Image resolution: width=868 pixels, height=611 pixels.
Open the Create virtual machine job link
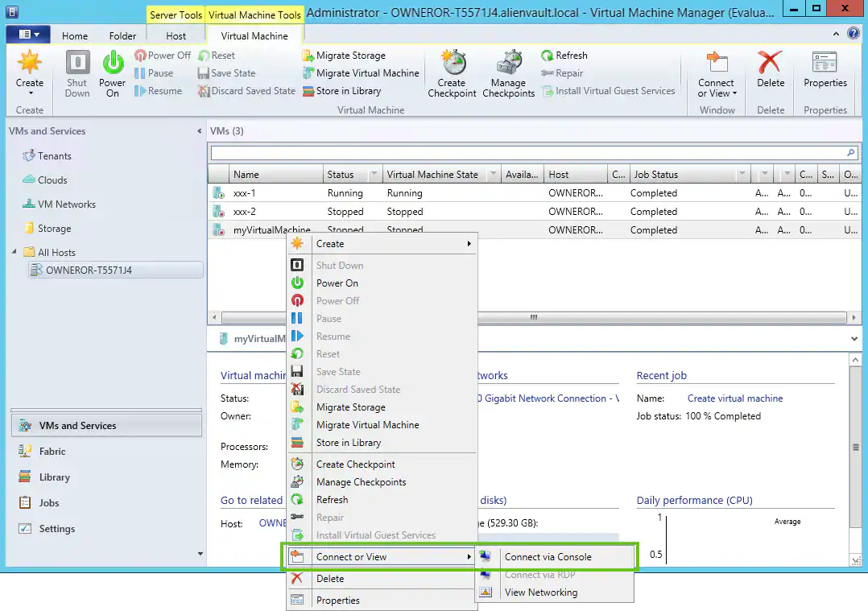click(x=734, y=398)
